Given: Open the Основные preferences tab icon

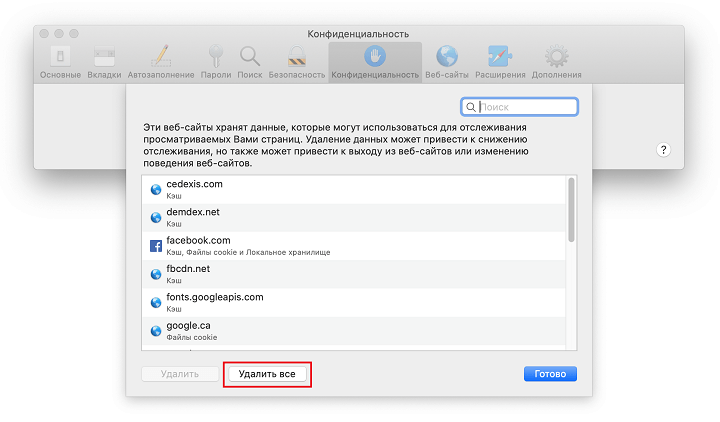Looking at the screenshot, I should click(x=59, y=57).
